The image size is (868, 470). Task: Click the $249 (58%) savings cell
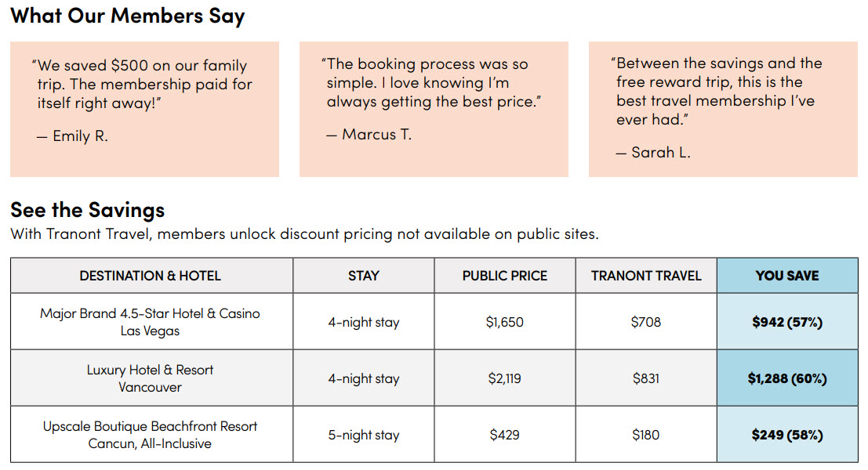coord(786,435)
